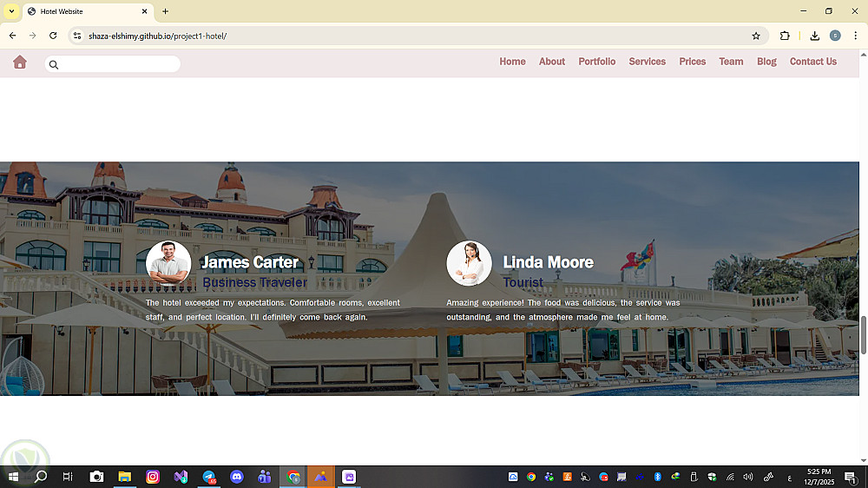Screen dimensions: 868x488
Task: Go back with the browser back arrow
Action: (12, 36)
